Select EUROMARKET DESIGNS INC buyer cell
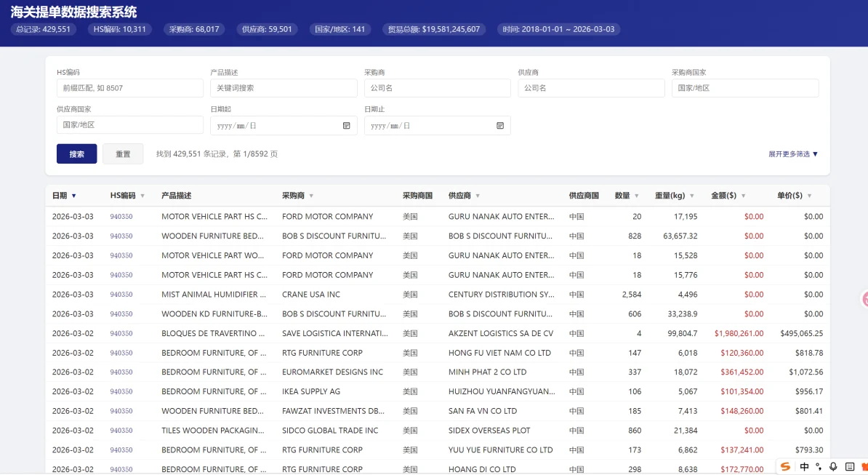The height and width of the screenshot is (475, 868). (x=333, y=372)
